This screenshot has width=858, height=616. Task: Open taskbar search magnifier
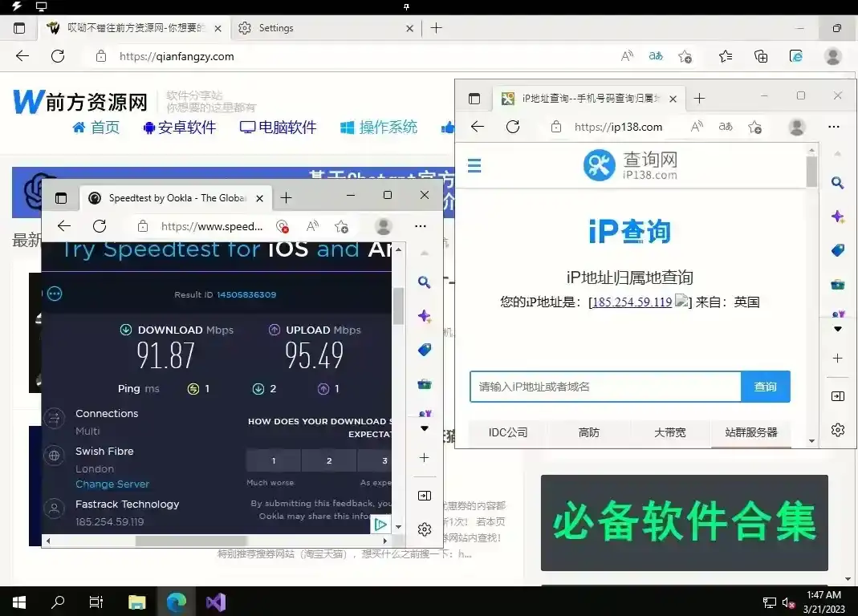(x=58, y=602)
